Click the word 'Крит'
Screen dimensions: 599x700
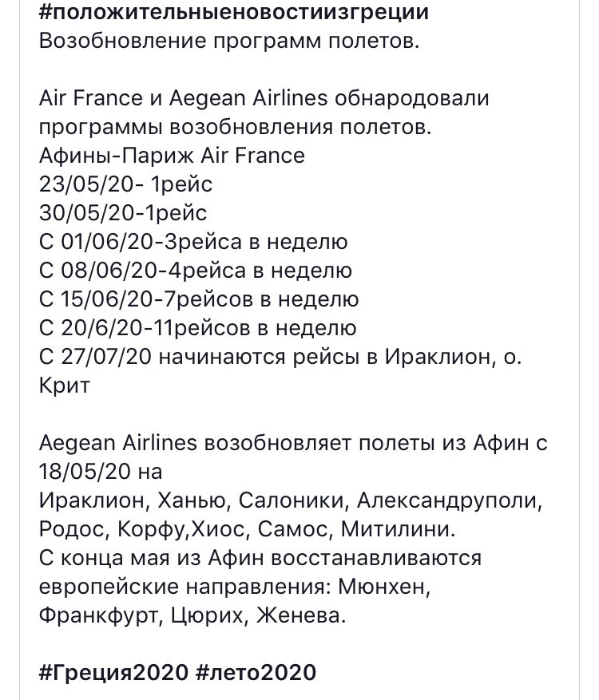pos(65,386)
